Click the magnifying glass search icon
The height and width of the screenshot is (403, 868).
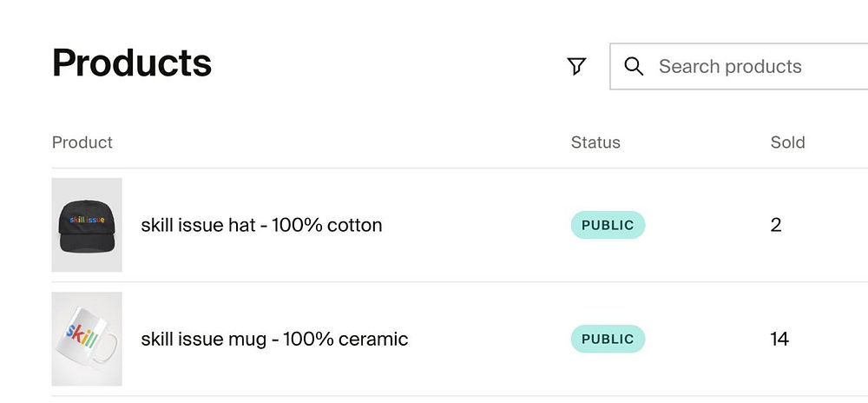[x=635, y=67]
